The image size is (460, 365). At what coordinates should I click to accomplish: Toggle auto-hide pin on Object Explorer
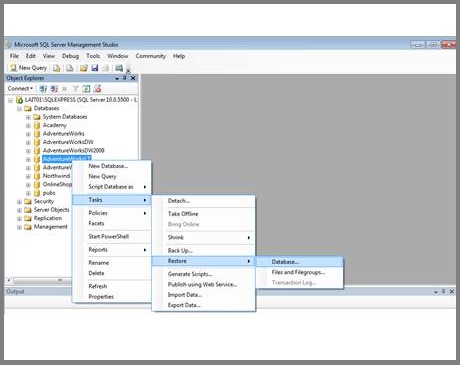click(x=125, y=78)
